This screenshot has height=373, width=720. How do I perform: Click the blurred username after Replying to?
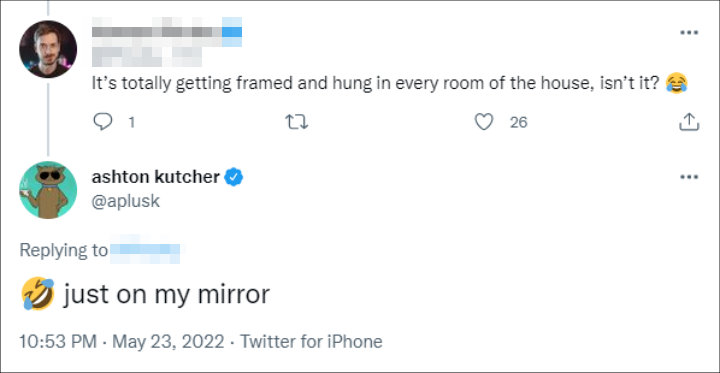tap(145, 250)
